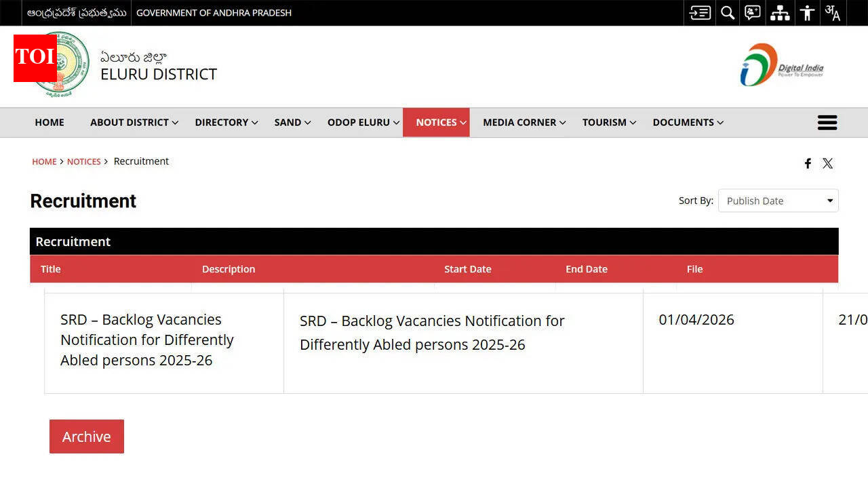Image resolution: width=868 pixels, height=488 pixels.
Task: Open the site search magnifier icon
Action: tap(727, 13)
